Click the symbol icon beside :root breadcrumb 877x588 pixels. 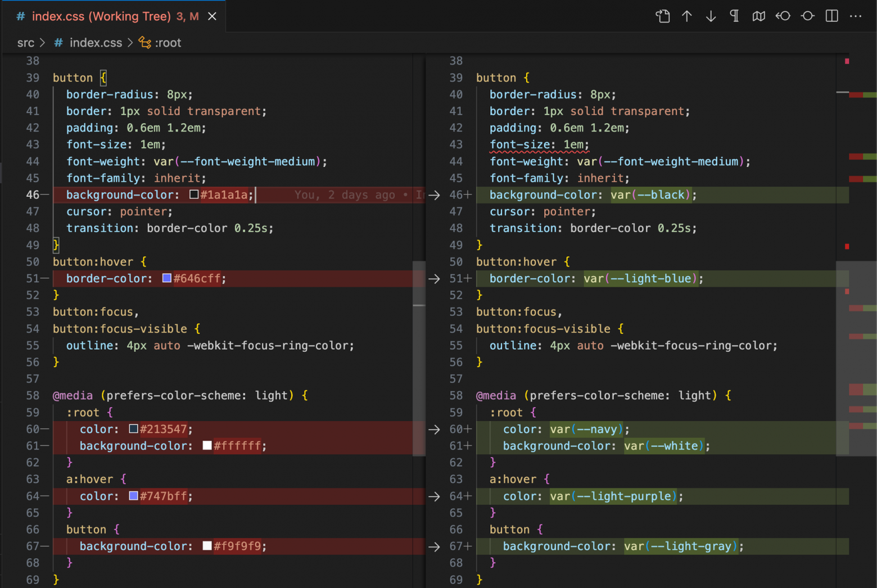145,43
